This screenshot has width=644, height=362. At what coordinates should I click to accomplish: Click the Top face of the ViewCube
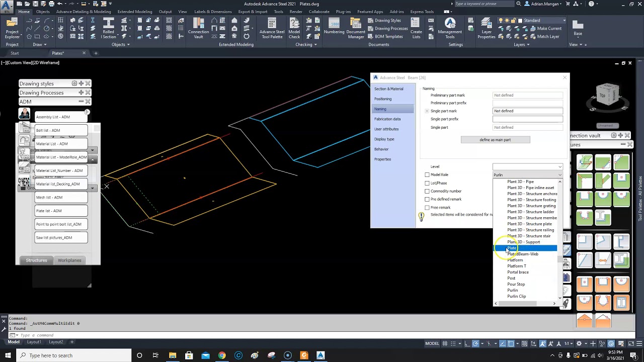(602, 95)
